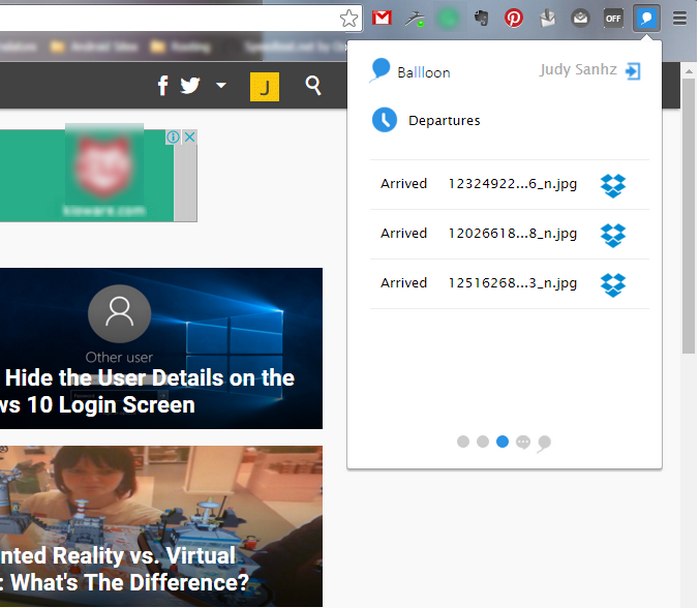Click the bookmark star in address bar
The image size is (700, 608).
[348, 18]
